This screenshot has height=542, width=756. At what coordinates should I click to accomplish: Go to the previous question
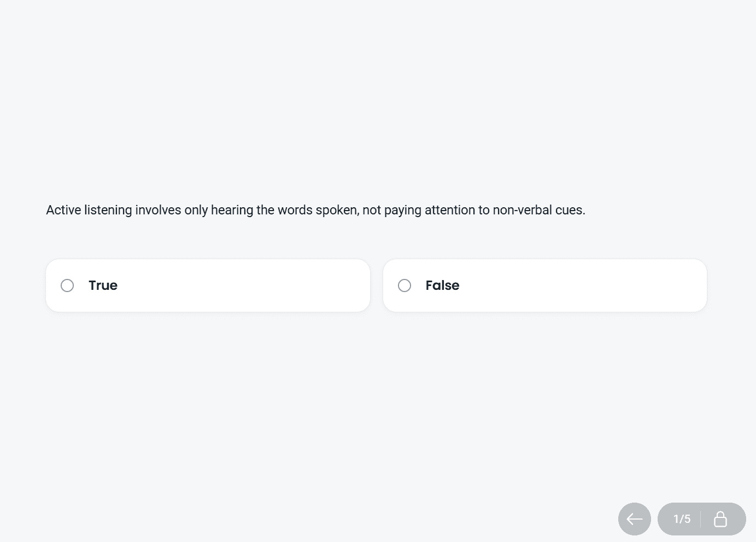click(x=634, y=519)
